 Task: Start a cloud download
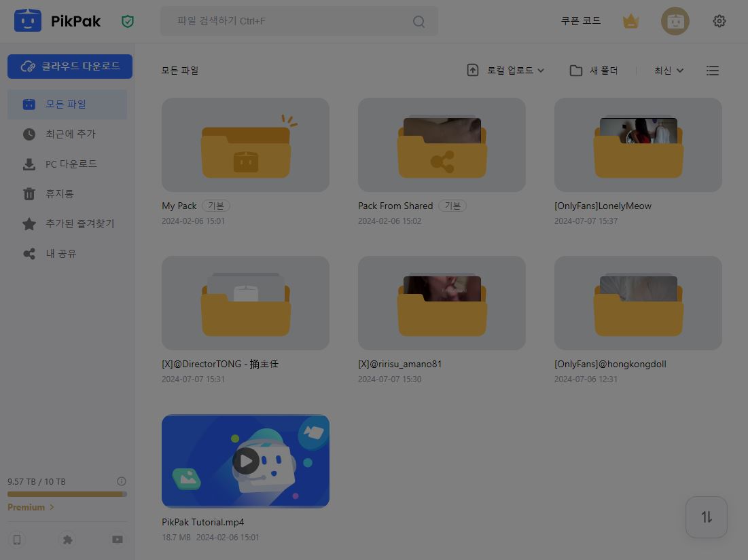pyautogui.click(x=70, y=67)
